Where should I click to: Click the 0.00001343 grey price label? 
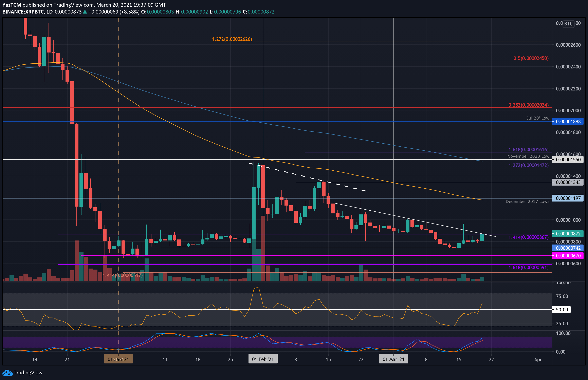568,182
